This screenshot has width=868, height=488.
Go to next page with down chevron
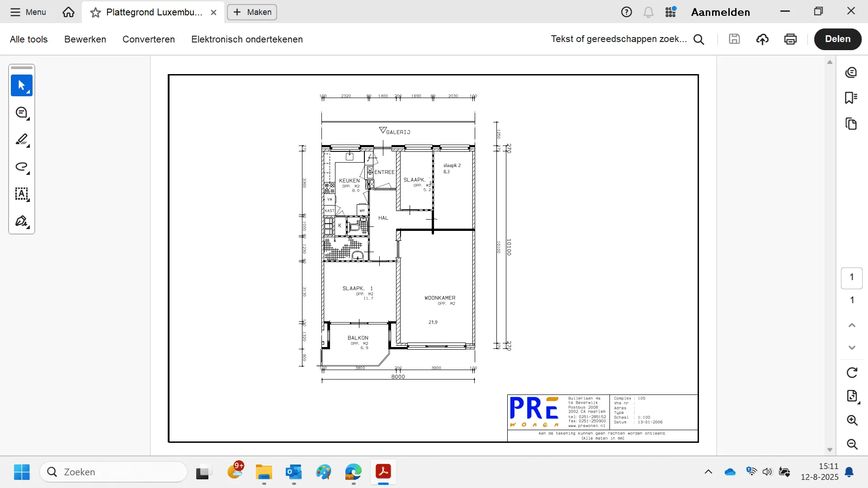[852, 347]
